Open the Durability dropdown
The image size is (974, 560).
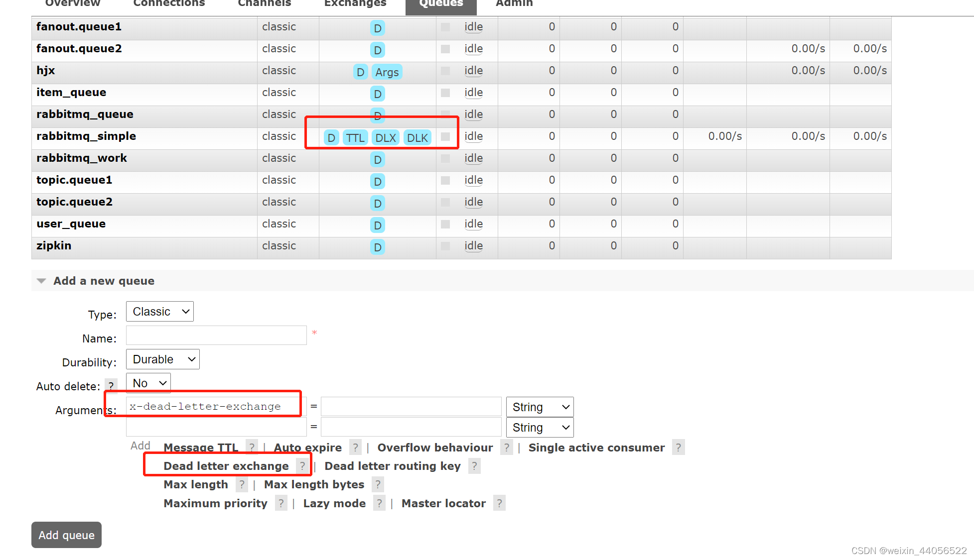click(162, 359)
